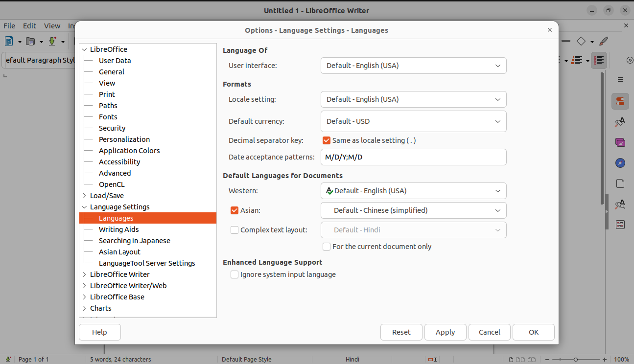Open the Style Inspector deck in sidebar

(x=620, y=204)
